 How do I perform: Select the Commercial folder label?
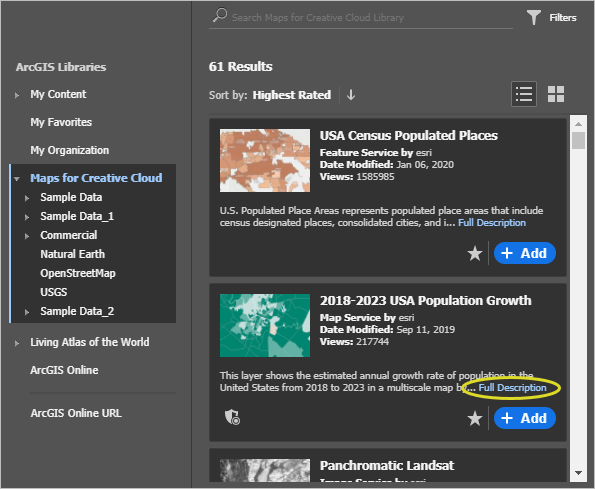click(x=69, y=235)
